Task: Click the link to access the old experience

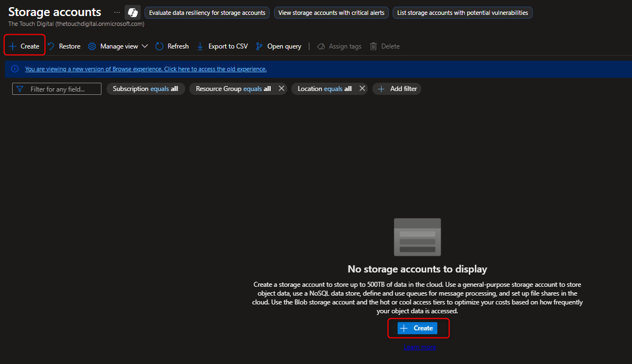Action: click(x=144, y=68)
